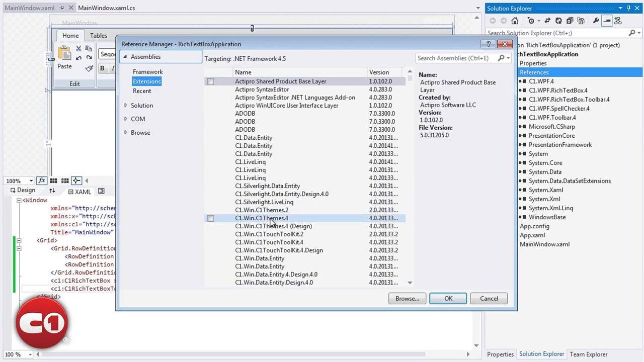644x362 pixels.
Task: Click the Format Painter brush icon
Action: click(x=89, y=68)
